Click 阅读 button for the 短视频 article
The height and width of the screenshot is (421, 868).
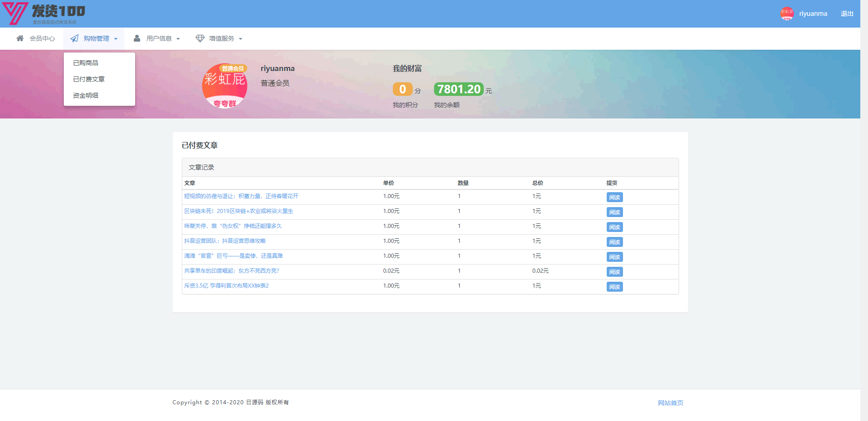pyautogui.click(x=614, y=197)
